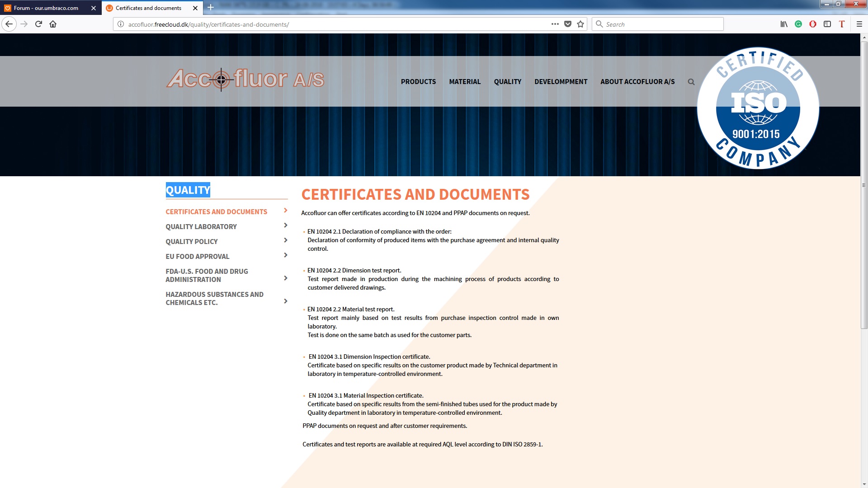Click text EN 10204 2.2 Dimension test report

click(354, 270)
